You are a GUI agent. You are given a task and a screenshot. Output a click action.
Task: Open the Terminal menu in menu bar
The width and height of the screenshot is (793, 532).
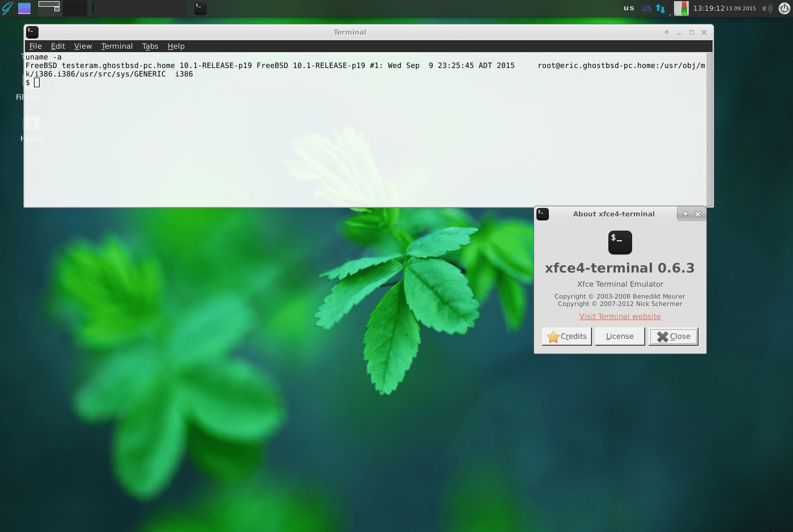pyautogui.click(x=117, y=46)
